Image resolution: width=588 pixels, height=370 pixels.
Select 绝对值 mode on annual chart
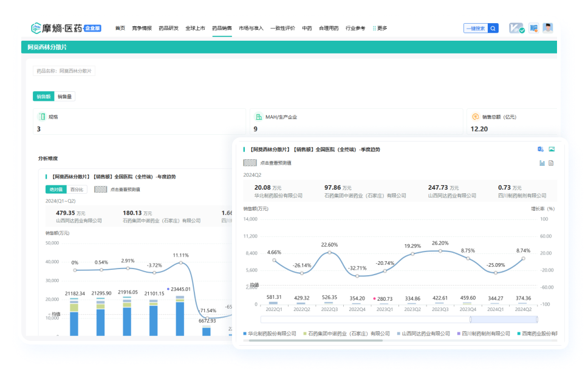tap(56, 189)
